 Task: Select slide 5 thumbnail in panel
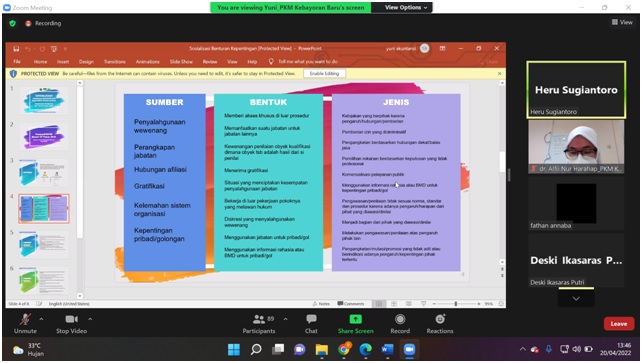coord(44,244)
